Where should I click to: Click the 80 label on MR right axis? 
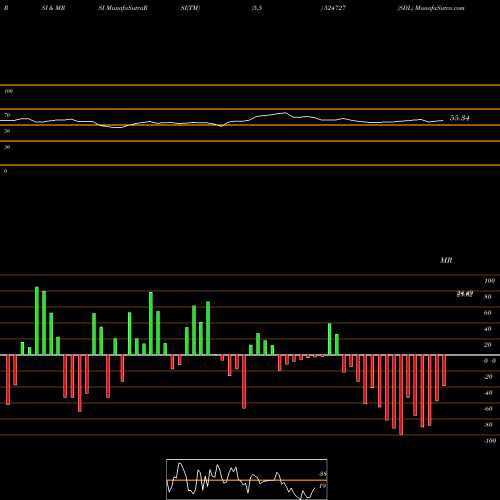click(x=488, y=297)
